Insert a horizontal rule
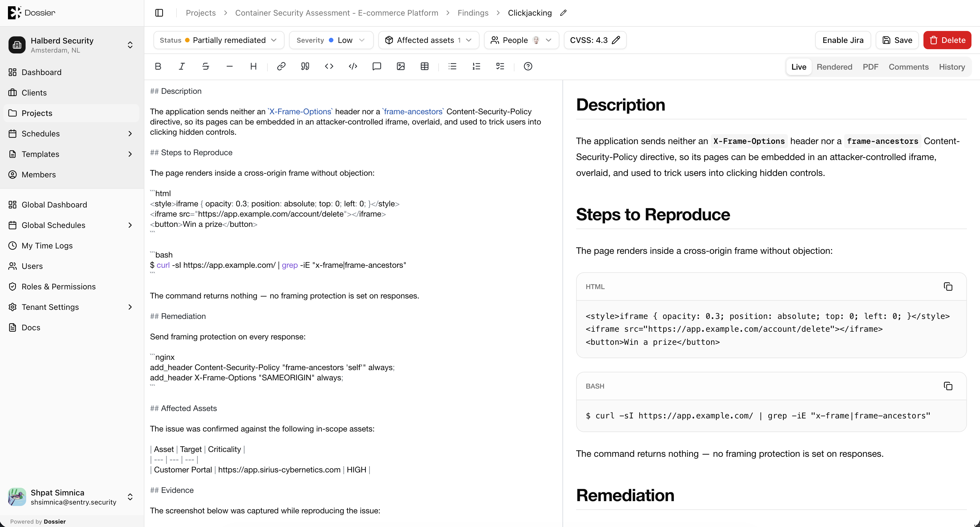The image size is (980, 527). [x=229, y=67]
